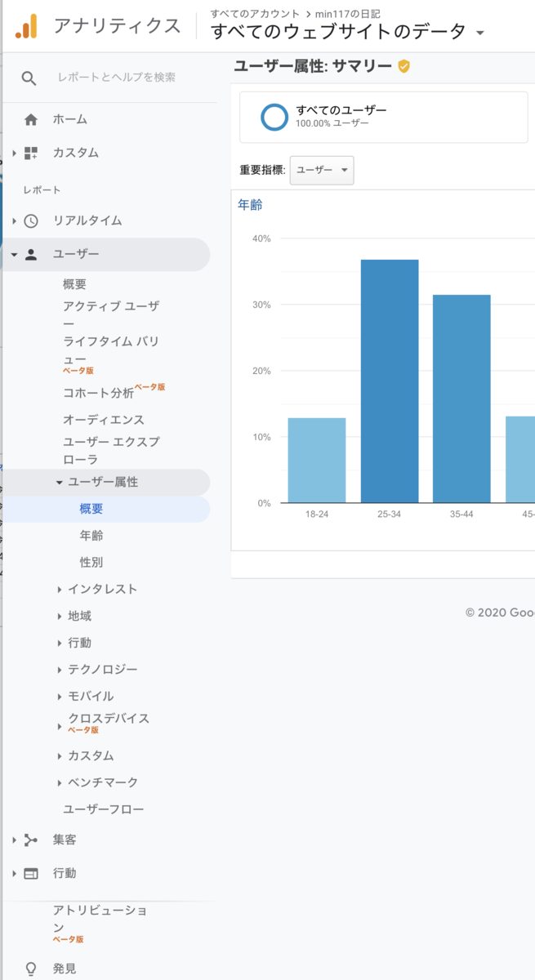The image size is (535, 980).
Task: Open the property selector dropdown arrow
Action: point(479,33)
